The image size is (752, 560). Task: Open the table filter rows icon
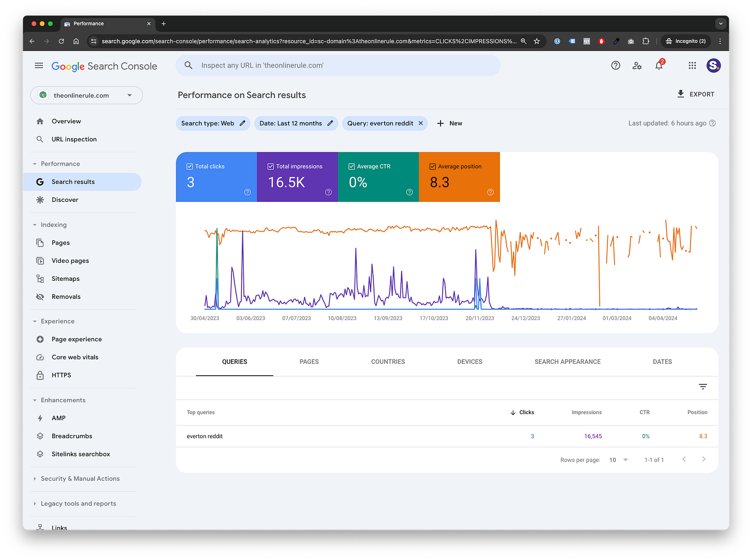(703, 387)
